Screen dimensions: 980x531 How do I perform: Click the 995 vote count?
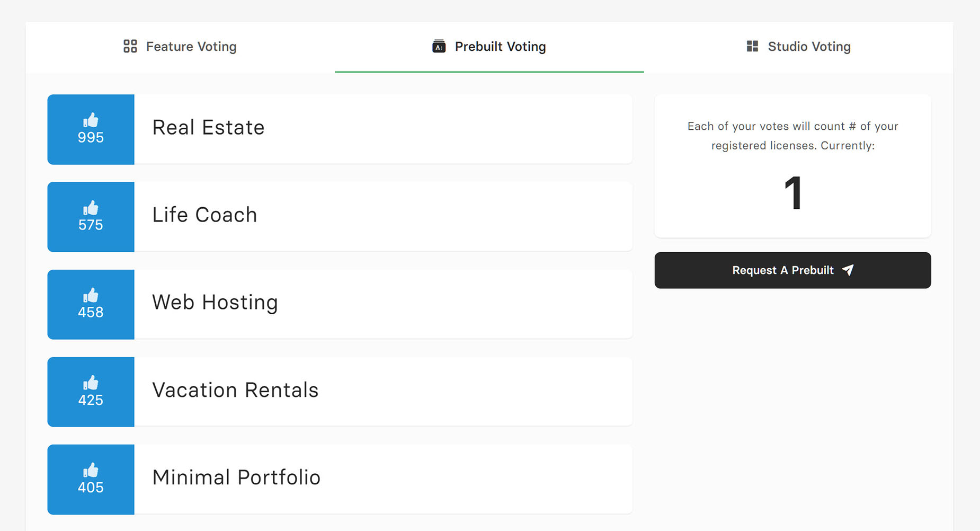pos(91,138)
